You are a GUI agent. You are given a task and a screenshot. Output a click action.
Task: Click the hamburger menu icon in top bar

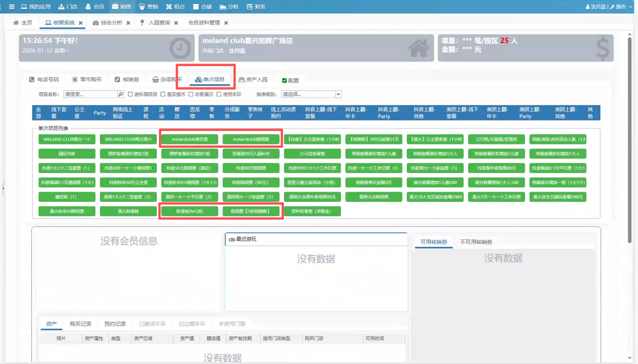(12, 7)
